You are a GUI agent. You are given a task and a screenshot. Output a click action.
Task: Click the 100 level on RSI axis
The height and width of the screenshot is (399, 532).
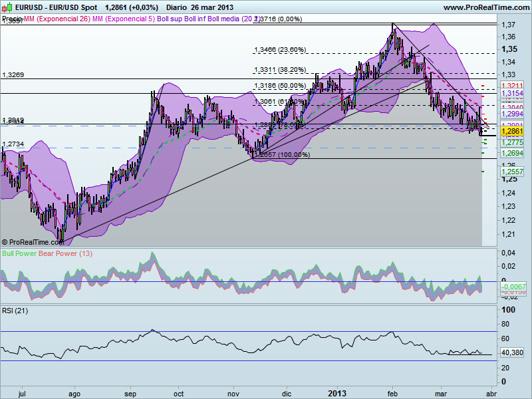click(508, 310)
